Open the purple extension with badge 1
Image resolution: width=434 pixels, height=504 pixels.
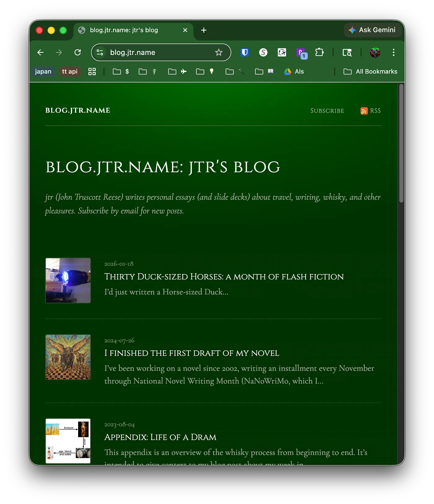pos(301,53)
